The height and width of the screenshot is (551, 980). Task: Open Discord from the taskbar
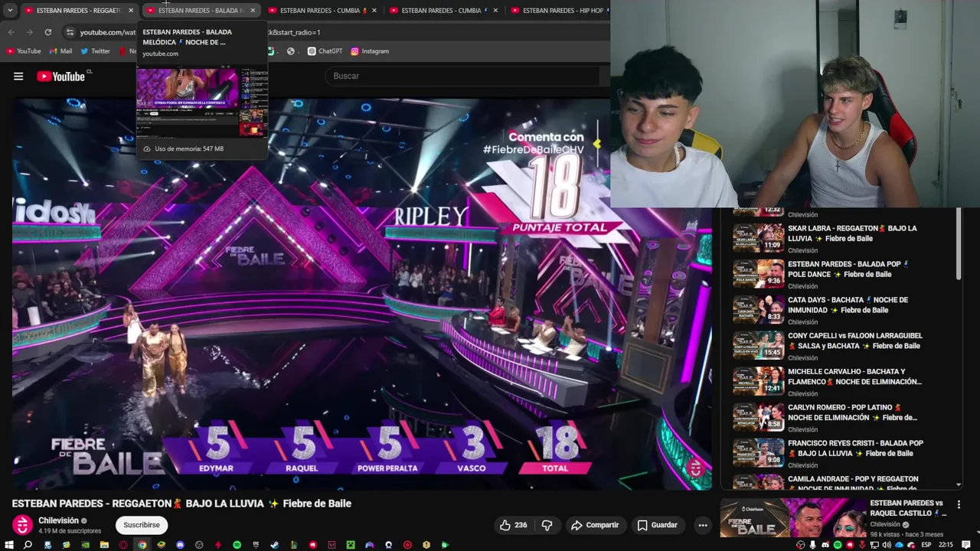[x=180, y=544]
